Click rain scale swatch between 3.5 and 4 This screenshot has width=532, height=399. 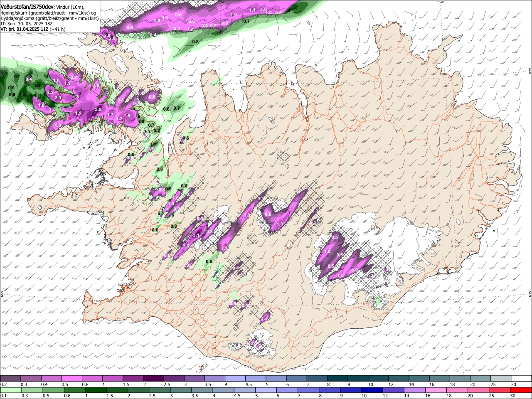click(202, 390)
